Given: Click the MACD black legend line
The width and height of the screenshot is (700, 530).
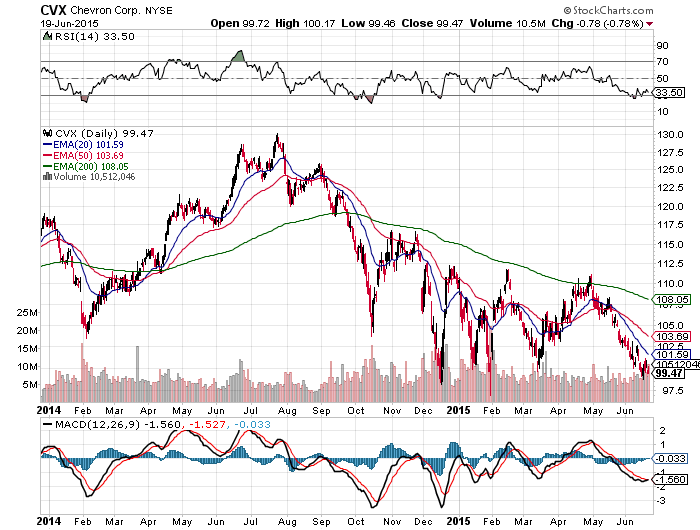Looking at the screenshot, I should (x=47, y=424).
